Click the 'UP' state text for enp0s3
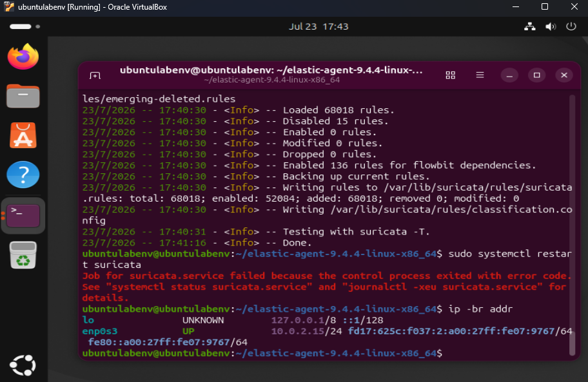This screenshot has width=588, height=382. [188, 331]
